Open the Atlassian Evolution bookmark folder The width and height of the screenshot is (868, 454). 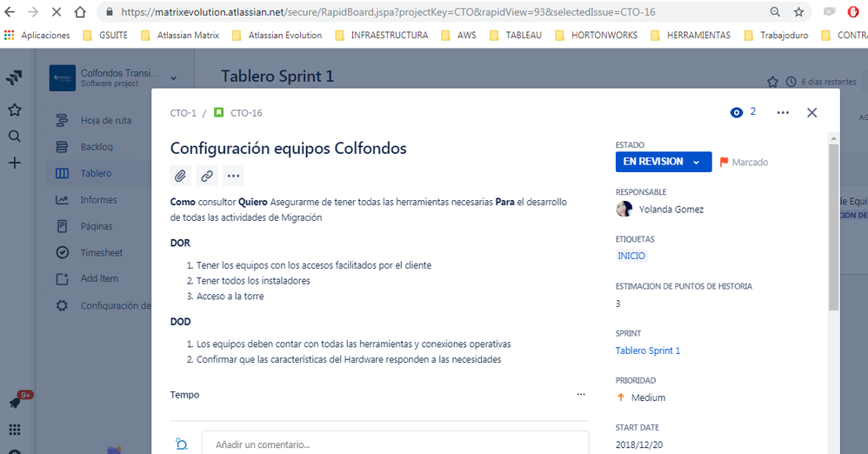[277, 35]
